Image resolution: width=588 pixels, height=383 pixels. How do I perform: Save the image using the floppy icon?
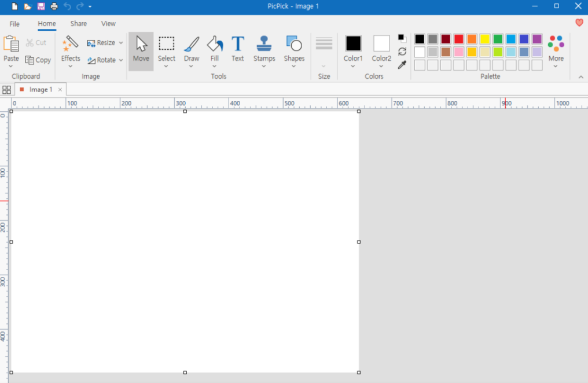point(41,6)
